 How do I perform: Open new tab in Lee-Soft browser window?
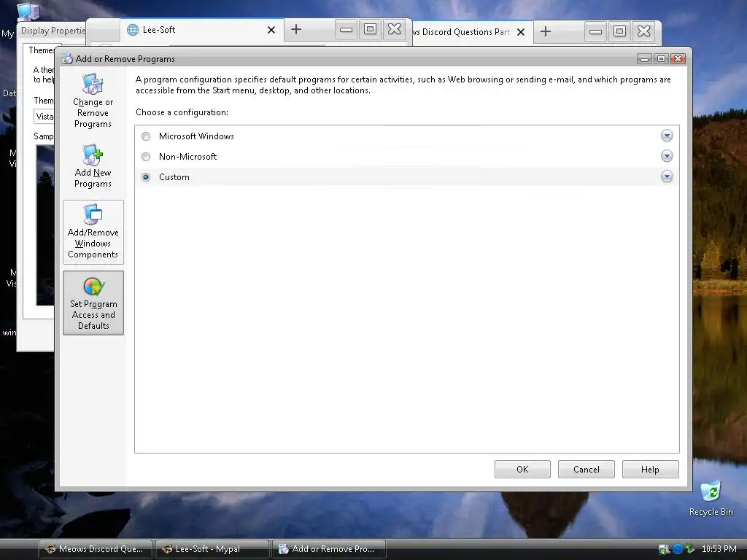click(296, 29)
